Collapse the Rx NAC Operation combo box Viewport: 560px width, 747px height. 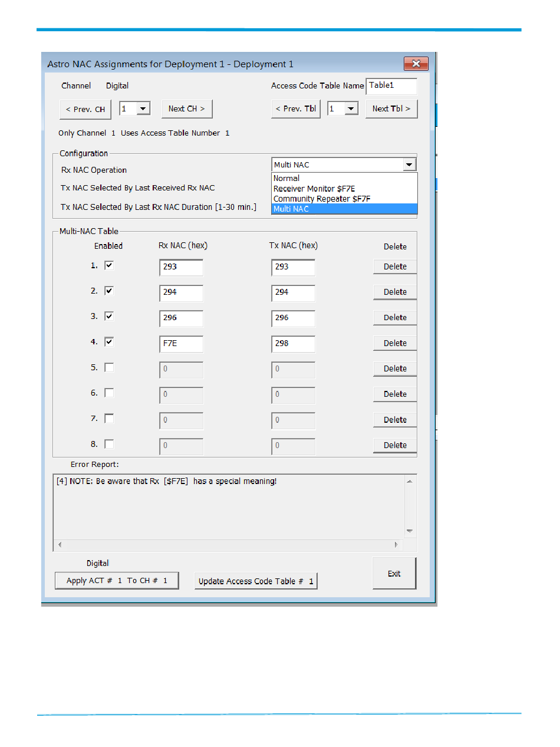click(x=409, y=165)
